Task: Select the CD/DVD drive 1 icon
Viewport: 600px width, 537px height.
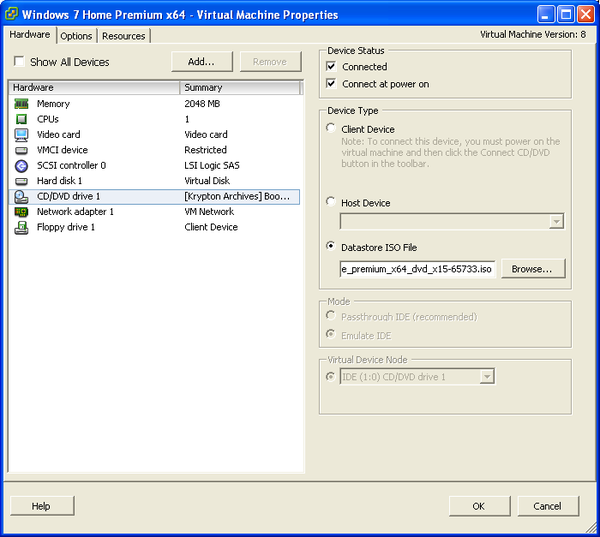Action: (21, 196)
